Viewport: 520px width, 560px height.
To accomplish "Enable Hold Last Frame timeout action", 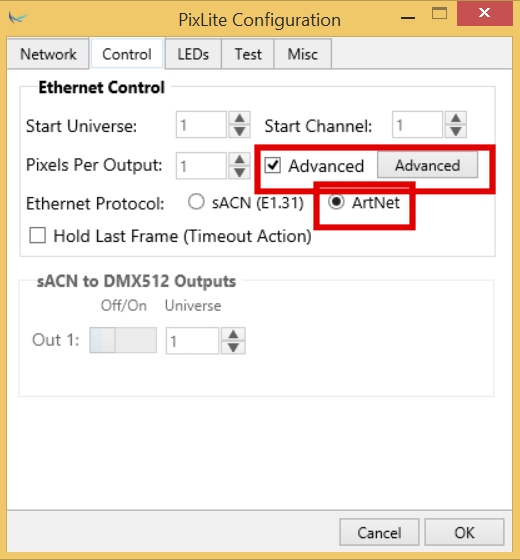I will [x=38, y=236].
